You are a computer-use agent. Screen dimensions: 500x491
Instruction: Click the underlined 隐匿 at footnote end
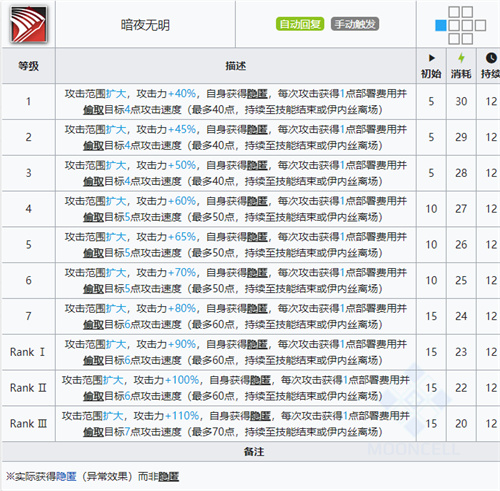[169, 476]
